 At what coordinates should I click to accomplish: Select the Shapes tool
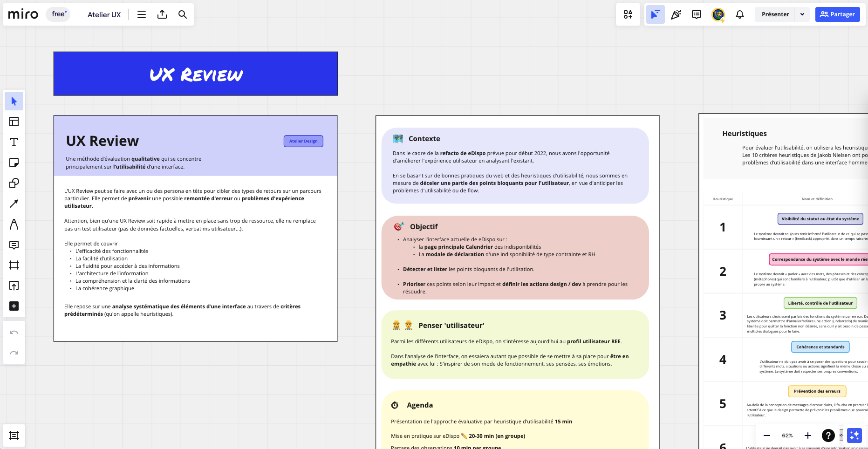(x=14, y=183)
